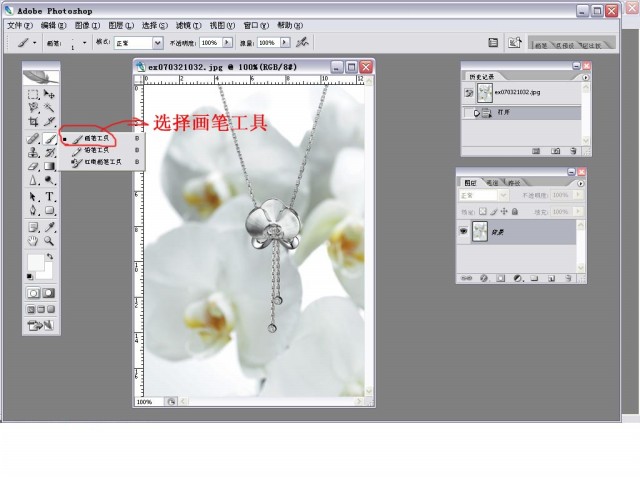This screenshot has width=640, height=479.
Task: Click the foreground color swatch
Action: point(35,262)
